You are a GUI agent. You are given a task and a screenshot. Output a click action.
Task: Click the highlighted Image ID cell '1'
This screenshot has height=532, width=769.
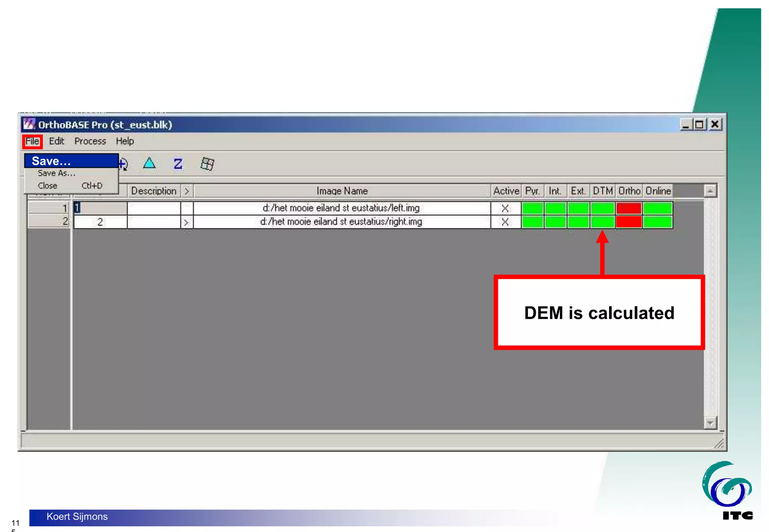(100, 208)
